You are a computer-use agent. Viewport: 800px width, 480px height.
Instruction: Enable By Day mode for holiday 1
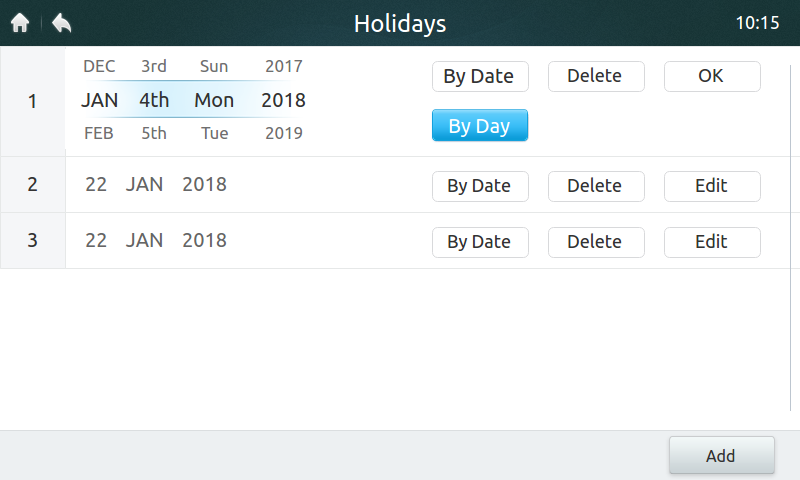coord(479,126)
